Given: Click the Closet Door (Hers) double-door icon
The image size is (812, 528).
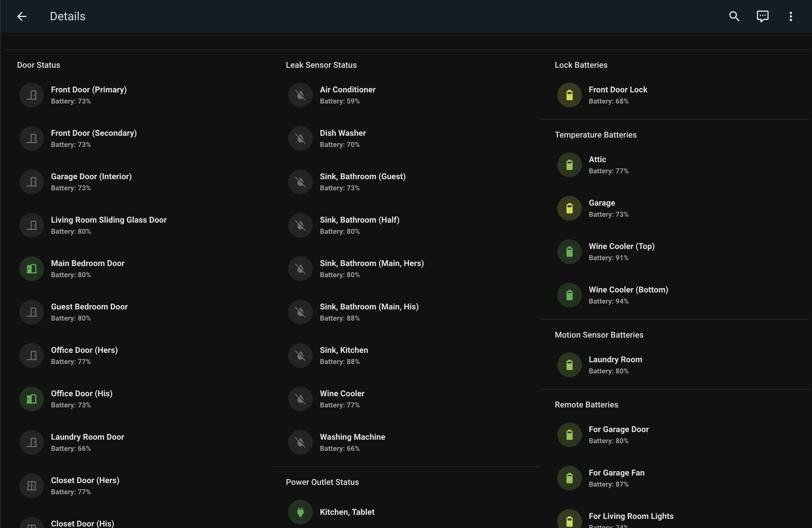Looking at the screenshot, I should tap(31, 486).
